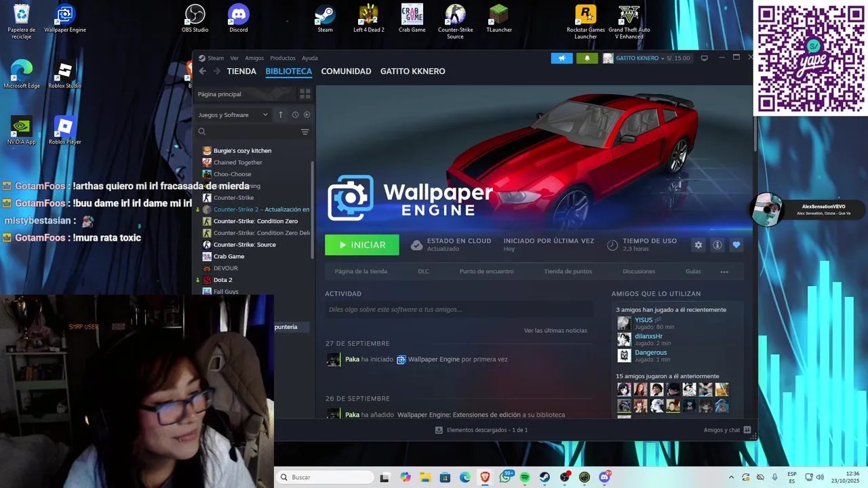Click Ver las últimas noticias

pyautogui.click(x=555, y=331)
